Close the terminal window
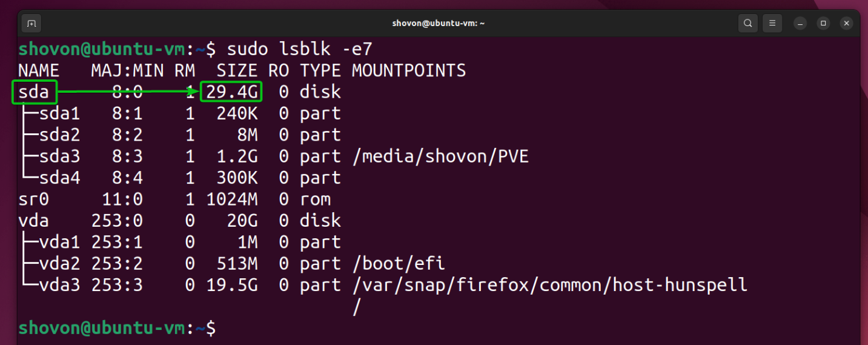This screenshot has width=868, height=345. click(846, 24)
